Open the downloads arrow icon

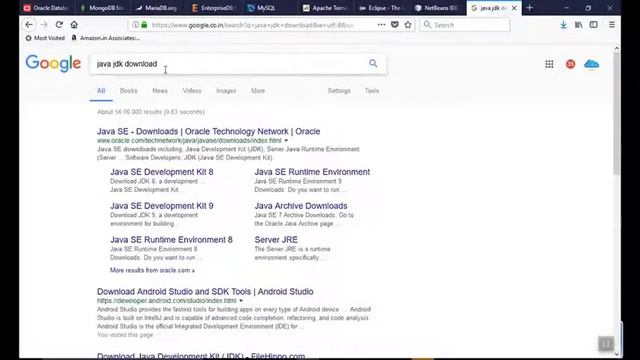tap(563, 25)
